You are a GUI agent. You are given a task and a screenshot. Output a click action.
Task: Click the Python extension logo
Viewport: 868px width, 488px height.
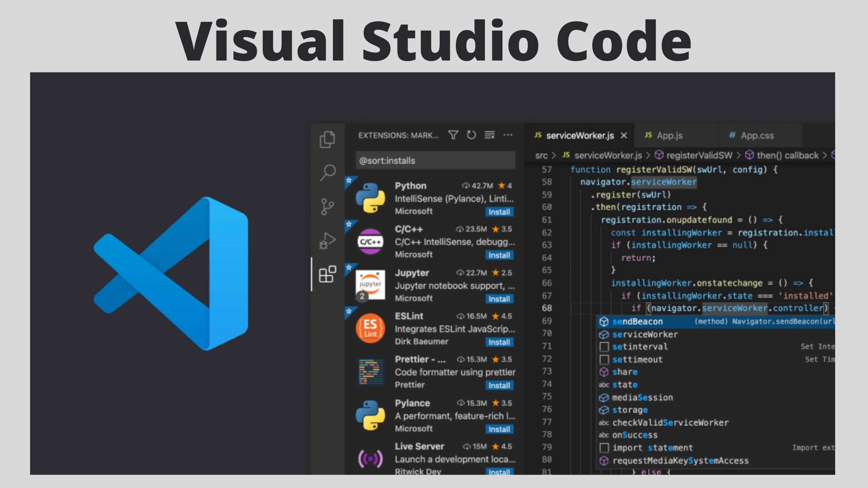pos(370,198)
